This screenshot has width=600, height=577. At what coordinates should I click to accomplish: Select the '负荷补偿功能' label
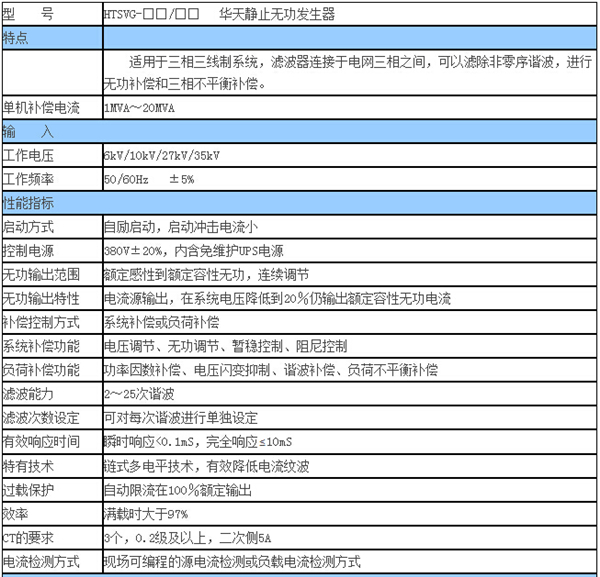(x=41, y=370)
